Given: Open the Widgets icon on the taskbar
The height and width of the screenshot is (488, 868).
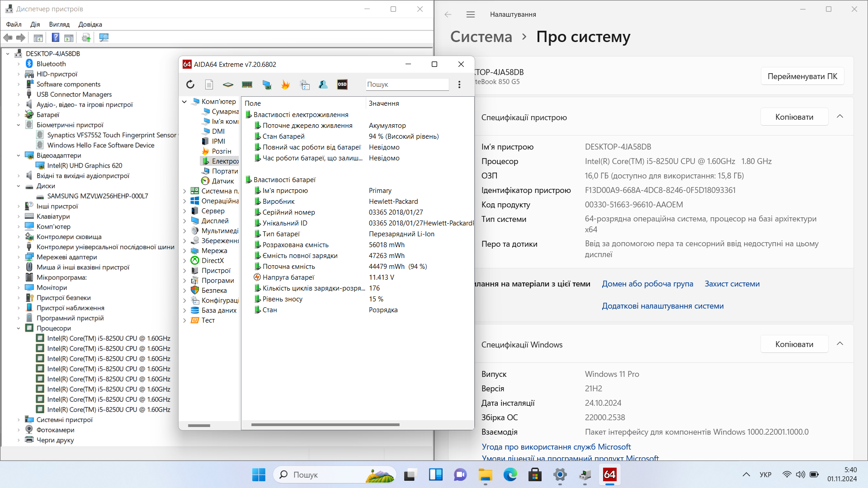Looking at the screenshot, I should pyautogui.click(x=436, y=474).
